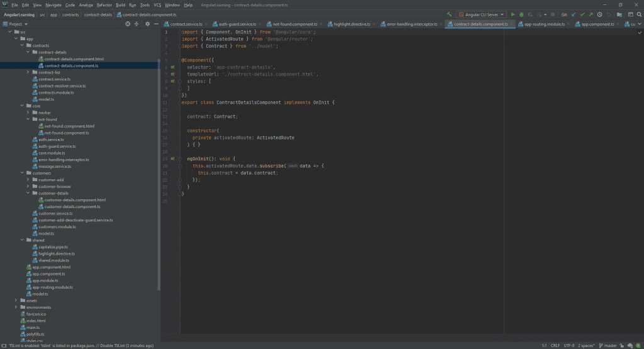Open the Navigate menu

click(x=53, y=5)
